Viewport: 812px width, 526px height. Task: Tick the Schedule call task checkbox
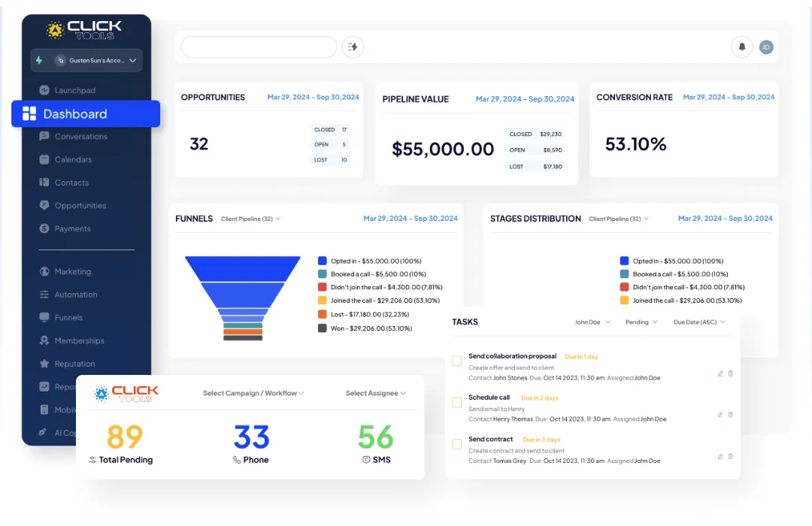point(457,402)
